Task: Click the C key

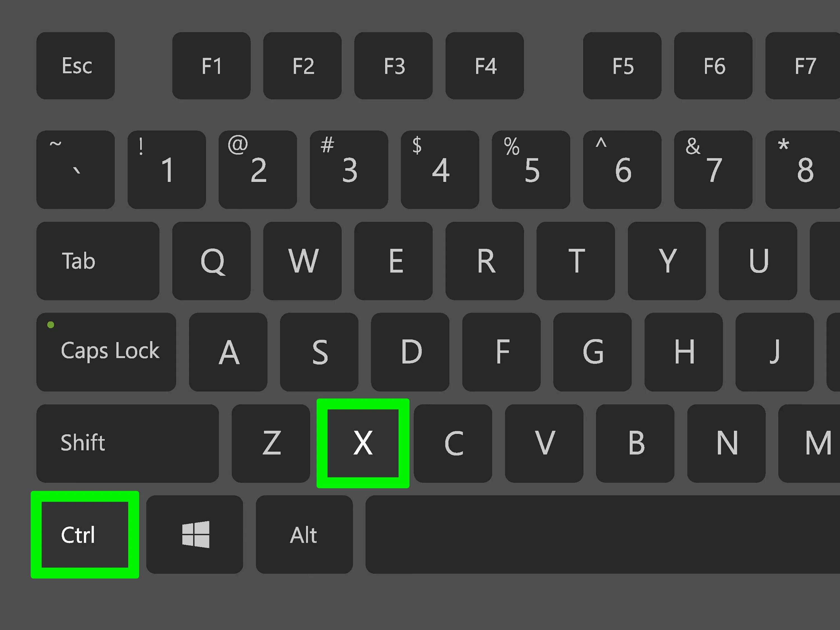Action: [x=453, y=443]
